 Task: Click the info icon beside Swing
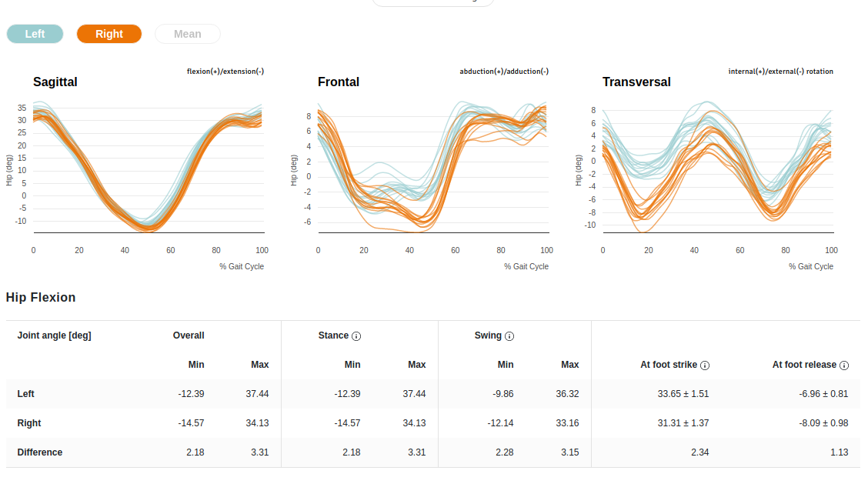(x=509, y=336)
